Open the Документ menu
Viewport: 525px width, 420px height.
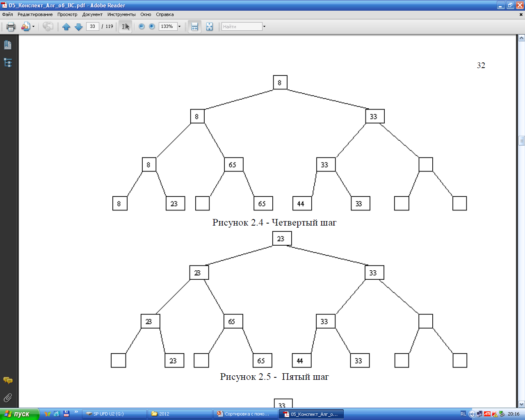click(92, 14)
